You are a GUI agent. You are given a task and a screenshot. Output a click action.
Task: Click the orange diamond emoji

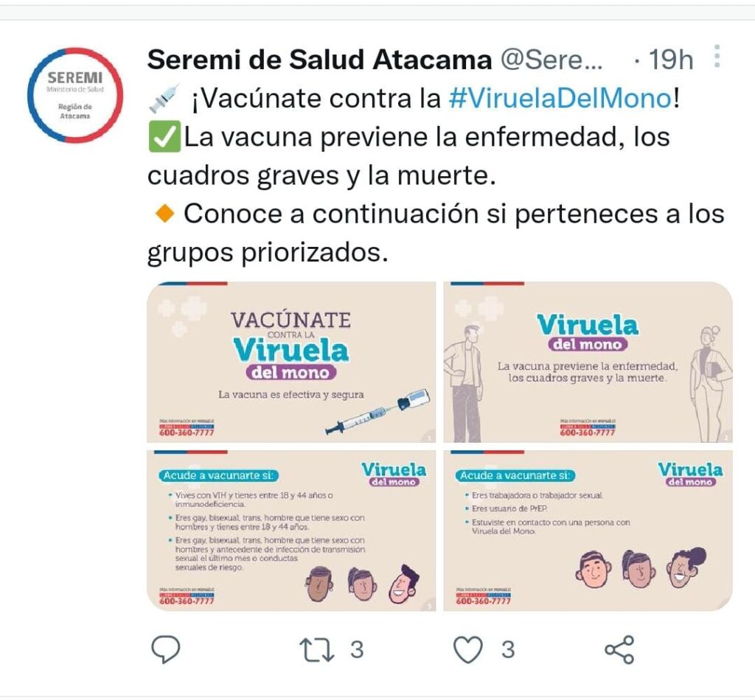[164, 213]
